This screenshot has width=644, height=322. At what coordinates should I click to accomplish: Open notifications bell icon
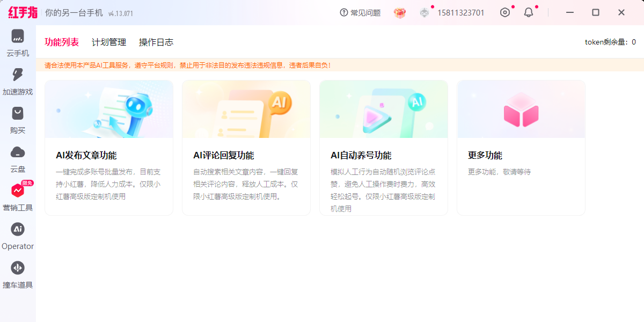coord(529,12)
